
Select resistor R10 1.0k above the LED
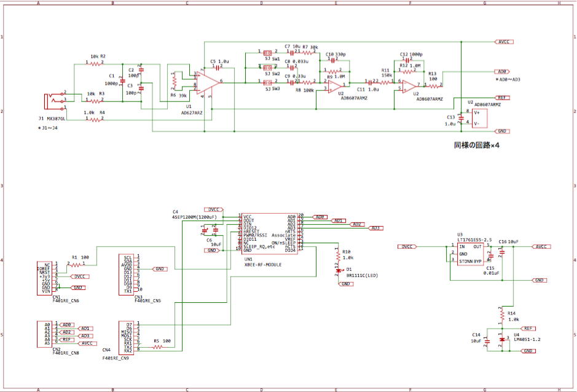coord(338,255)
